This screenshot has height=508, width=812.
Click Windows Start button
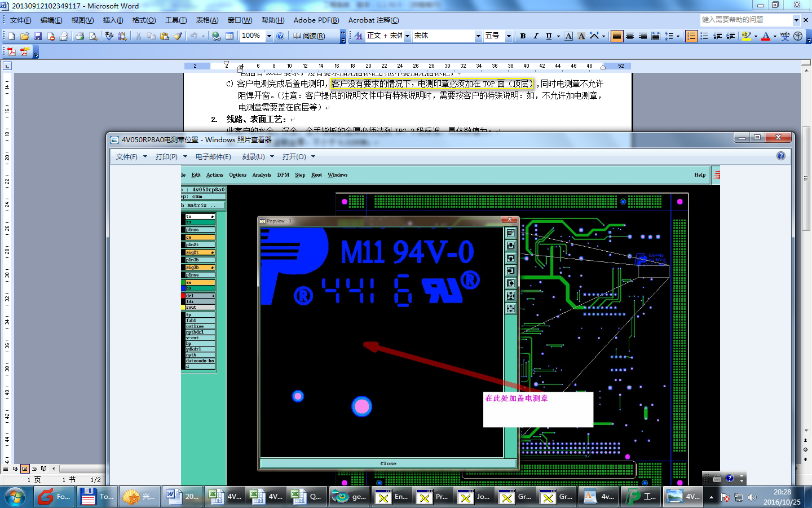(15, 497)
